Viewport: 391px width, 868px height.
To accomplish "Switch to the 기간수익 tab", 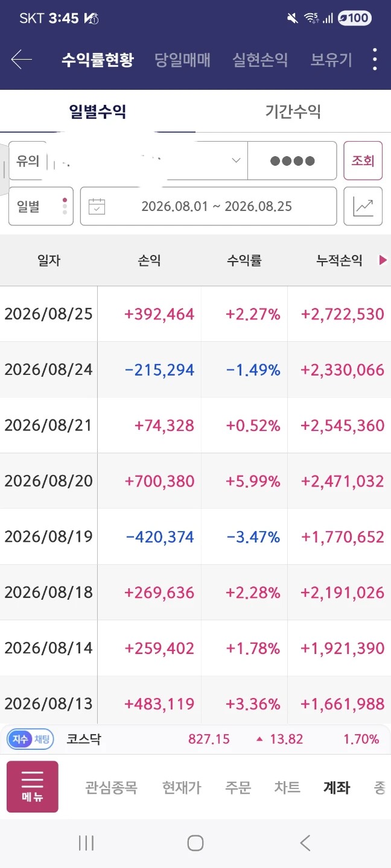I will 293,112.
